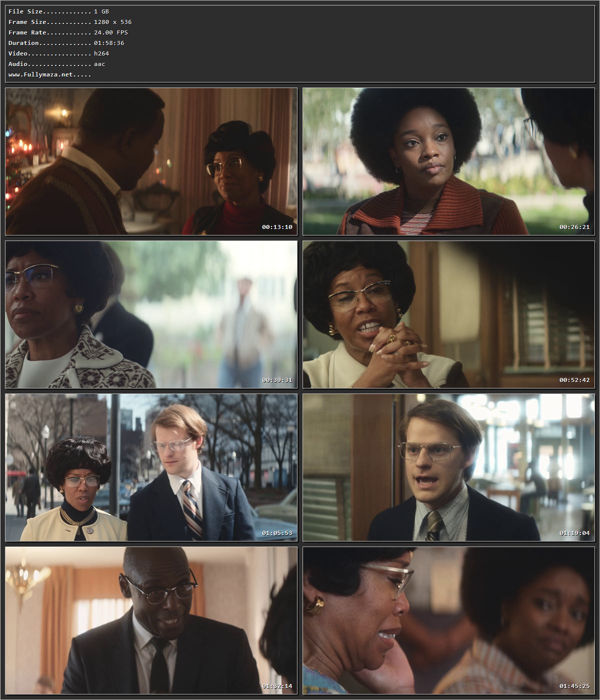Click the 01:45:25 timestamp
The image size is (600, 700).
[574, 686]
